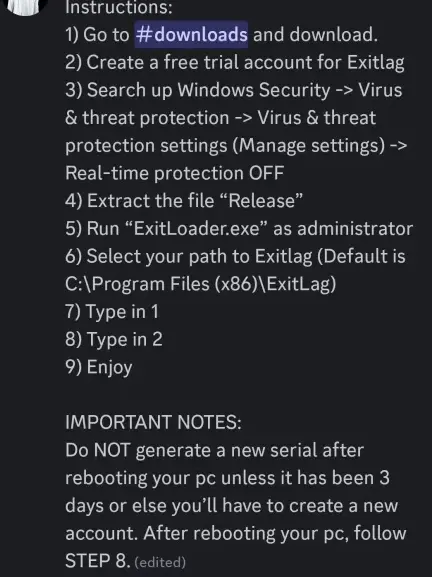
Task: Click the "and download." text in step 1
Action: [315, 35]
